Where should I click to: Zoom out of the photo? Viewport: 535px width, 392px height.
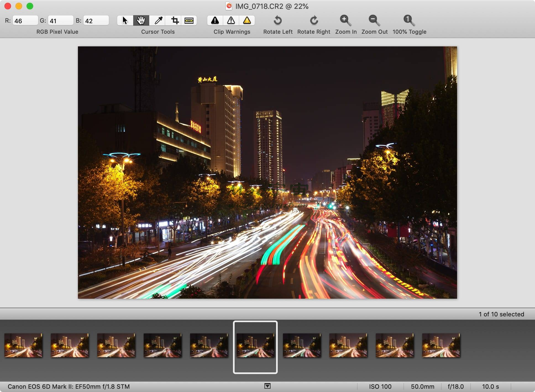pos(374,20)
